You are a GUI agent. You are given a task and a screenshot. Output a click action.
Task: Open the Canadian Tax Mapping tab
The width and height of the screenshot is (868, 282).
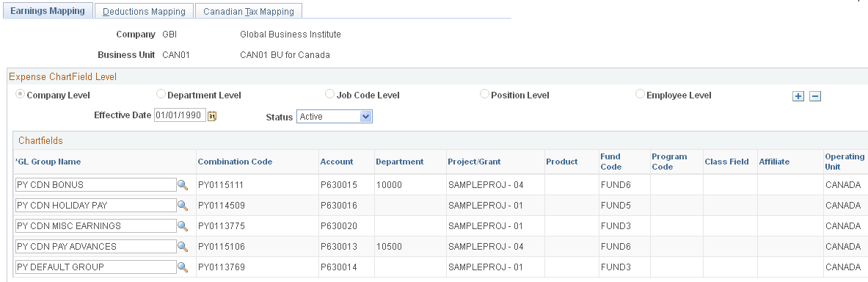click(x=249, y=11)
